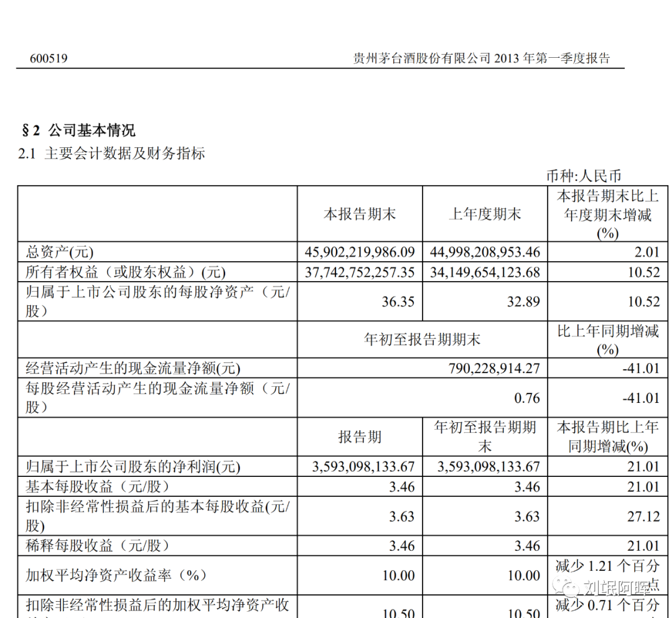This screenshot has height=618, width=672.
Task: Click the row label 总资产(元)
Action: click(x=60, y=252)
